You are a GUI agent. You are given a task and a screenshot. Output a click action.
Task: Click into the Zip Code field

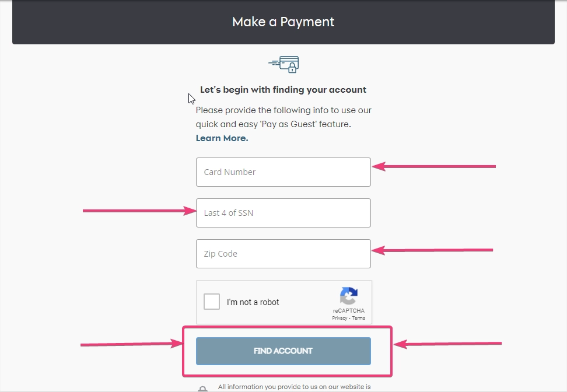[x=283, y=254]
